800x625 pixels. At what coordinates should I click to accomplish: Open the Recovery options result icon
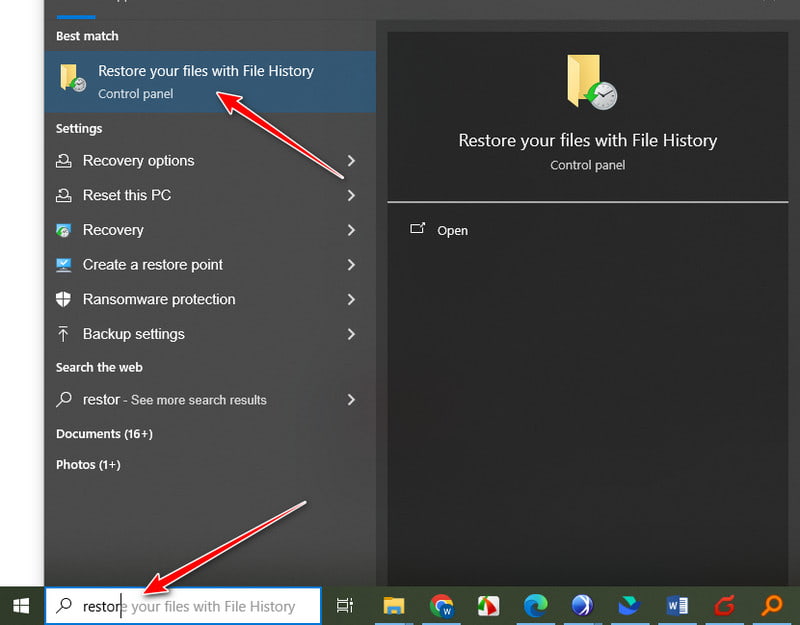(64, 161)
